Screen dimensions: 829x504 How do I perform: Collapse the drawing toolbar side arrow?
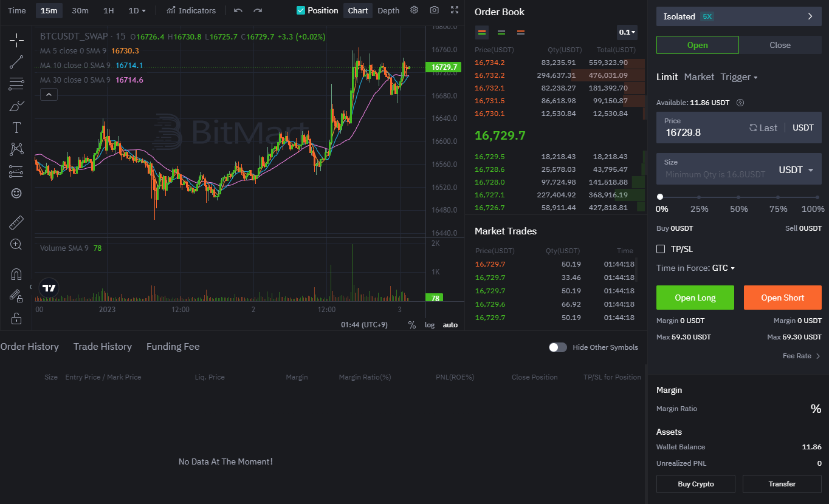coord(31,287)
